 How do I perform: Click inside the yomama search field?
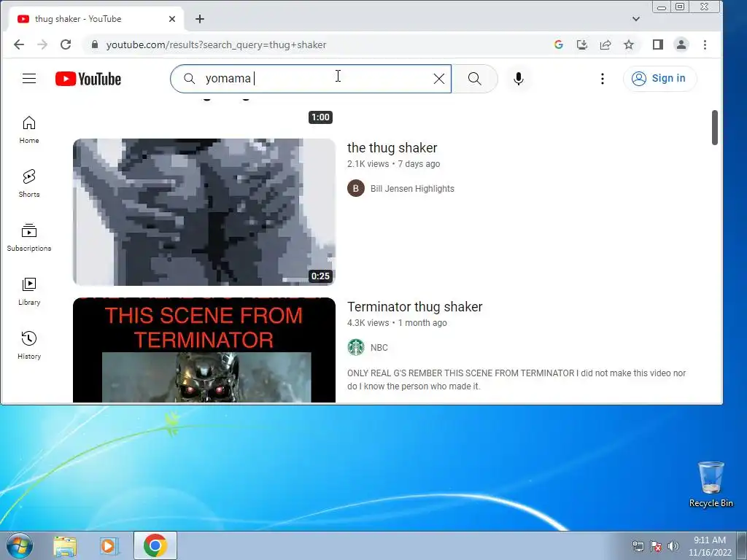coord(309,79)
